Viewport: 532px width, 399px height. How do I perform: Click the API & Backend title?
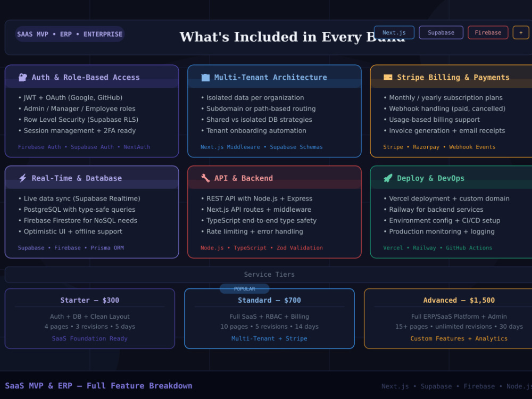click(x=243, y=178)
